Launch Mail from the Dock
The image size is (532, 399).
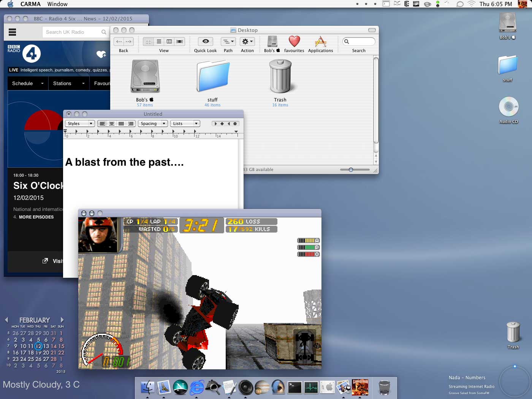(x=164, y=387)
